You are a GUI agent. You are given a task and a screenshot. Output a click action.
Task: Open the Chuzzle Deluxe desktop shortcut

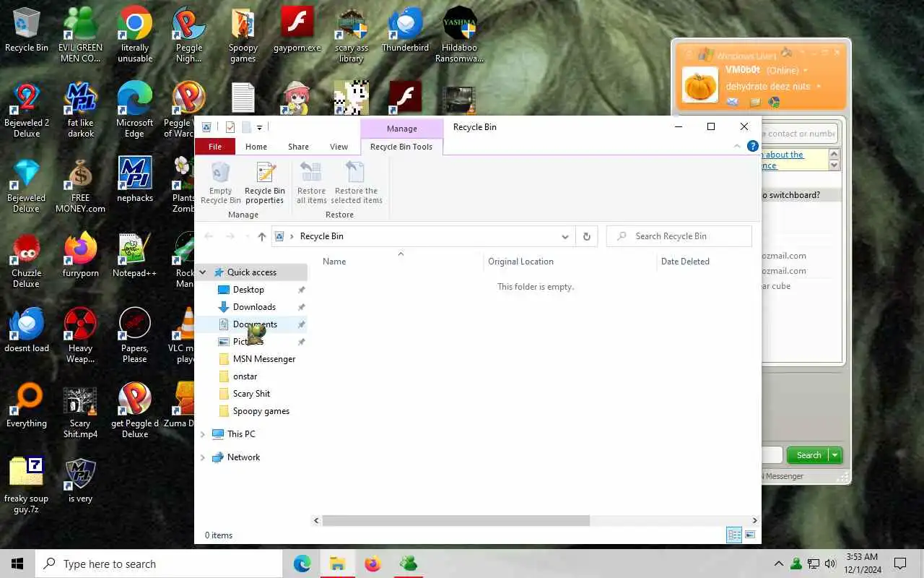[27, 260]
